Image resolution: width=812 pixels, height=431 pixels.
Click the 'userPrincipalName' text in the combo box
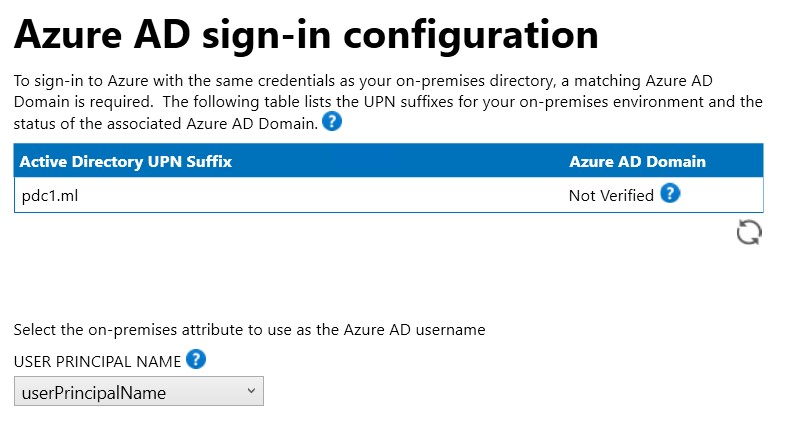click(x=94, y=393)
